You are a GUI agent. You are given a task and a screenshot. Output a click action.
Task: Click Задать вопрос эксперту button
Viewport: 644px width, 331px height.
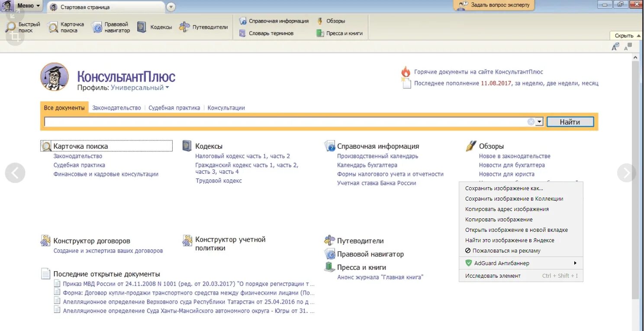(x=494, y=5)
